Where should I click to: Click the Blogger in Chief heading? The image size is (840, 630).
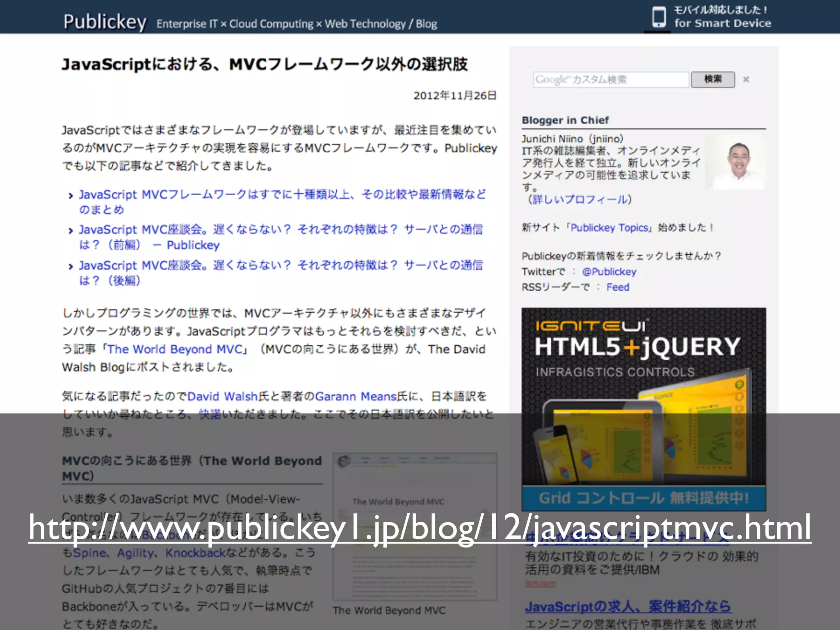pyautogui.click(x=565, y=120)
